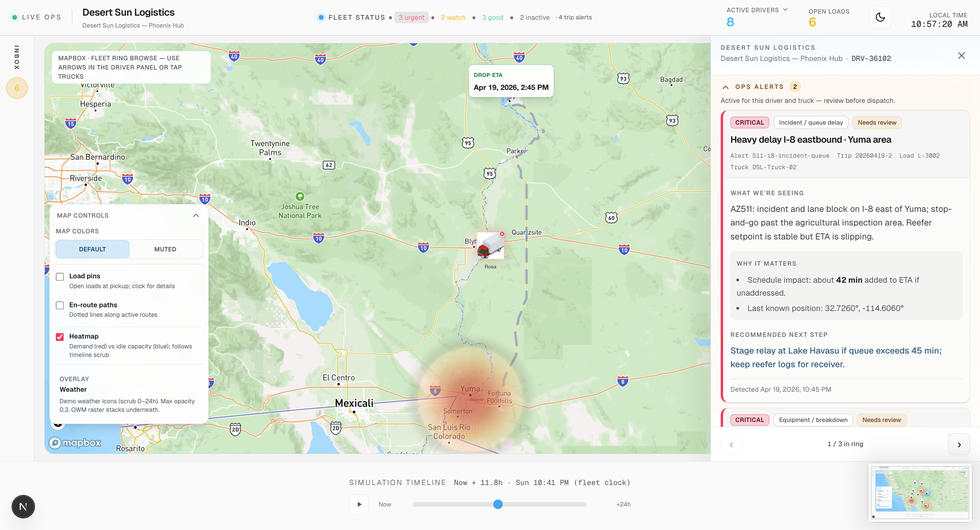The height and width of the screenshot is (530, 980).
Task: Click the red delivery truck marker
Action: click(490, 246)
